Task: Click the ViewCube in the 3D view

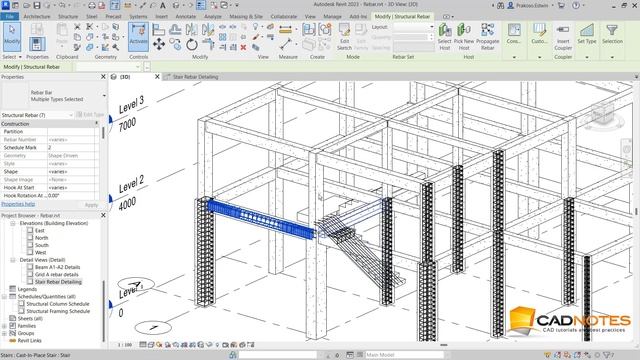Action: coord(603,114)
